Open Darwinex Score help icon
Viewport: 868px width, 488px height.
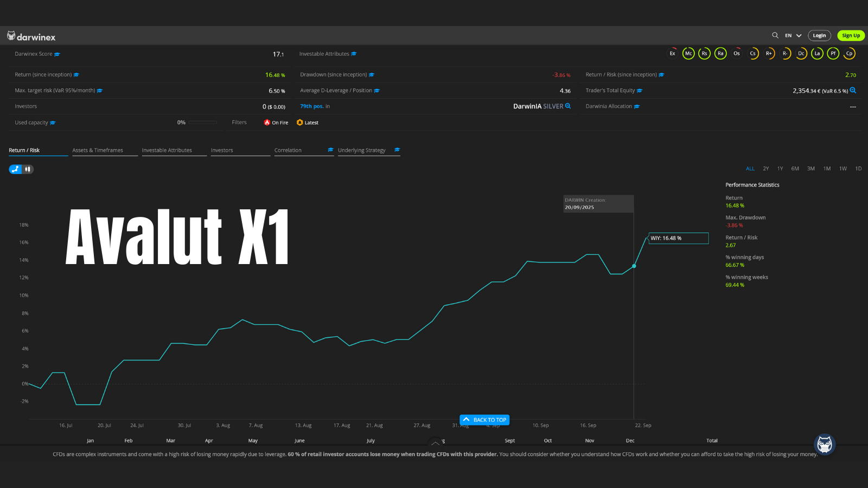(x=58, y=54)
